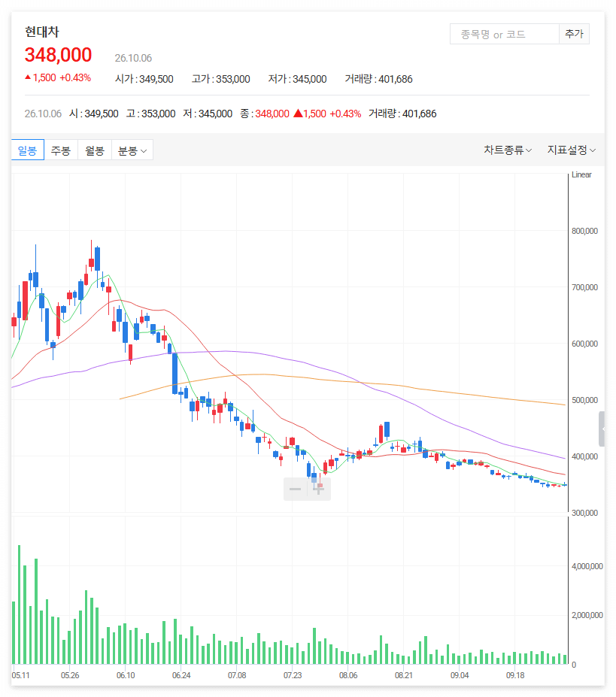
Task: Click the 저가: 345,000 value in header
Action: [297, 79]
